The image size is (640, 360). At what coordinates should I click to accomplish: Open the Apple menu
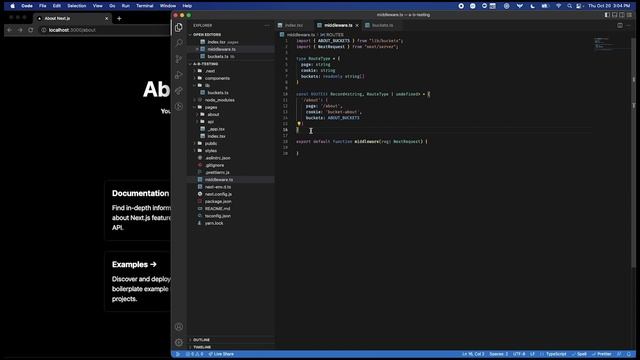12,6
